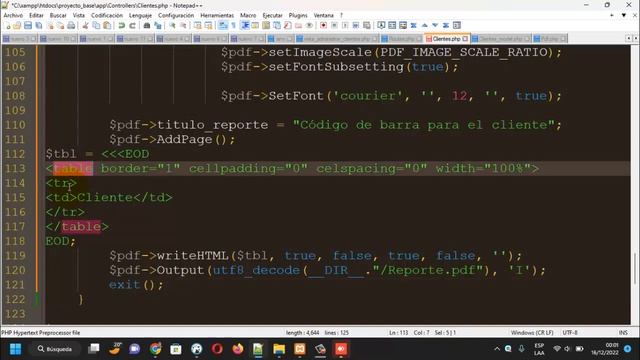
Task: Click the "exit();" code line
Action: [x=136, y=284]
